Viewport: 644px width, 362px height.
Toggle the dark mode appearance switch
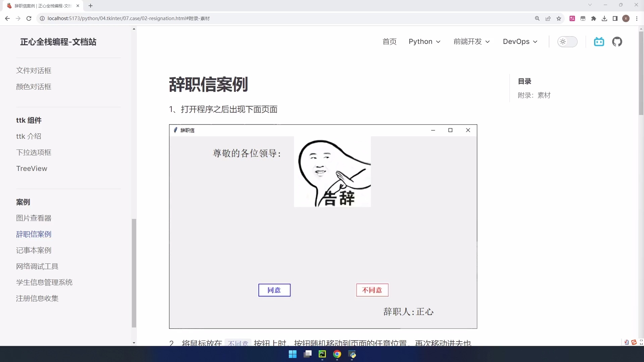[x=567, y=42]
